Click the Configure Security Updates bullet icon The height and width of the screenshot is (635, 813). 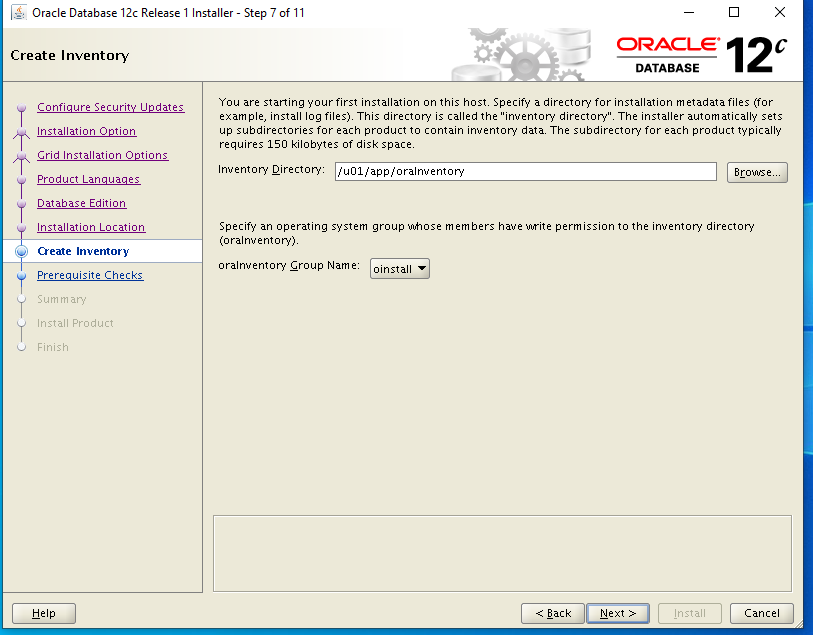pyautogui.click(x=21, y=108)
